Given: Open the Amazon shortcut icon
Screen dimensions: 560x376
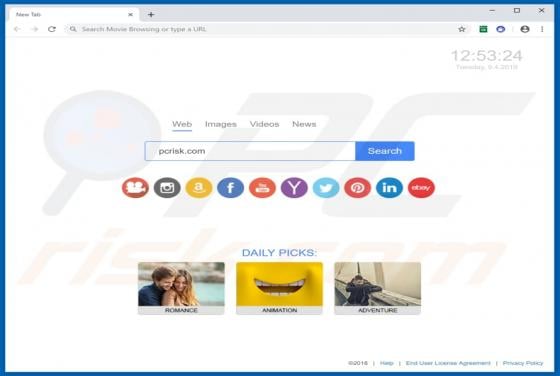Looking at the screenshot, I should pyautogui.click(x=199, y=187).
